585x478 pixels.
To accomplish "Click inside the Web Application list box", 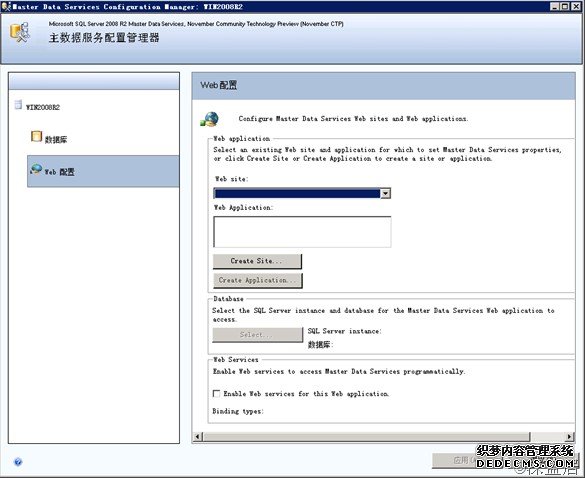I will [x=302, y=232].
